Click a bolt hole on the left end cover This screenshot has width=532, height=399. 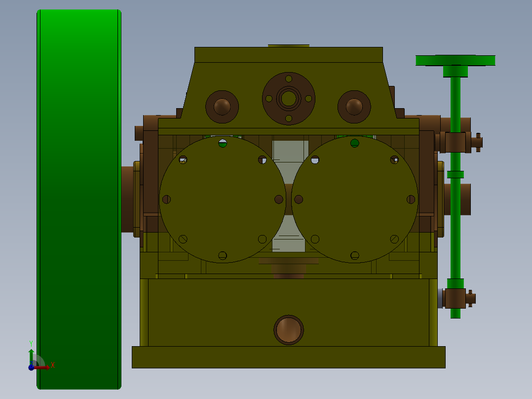tap(182, 160)
